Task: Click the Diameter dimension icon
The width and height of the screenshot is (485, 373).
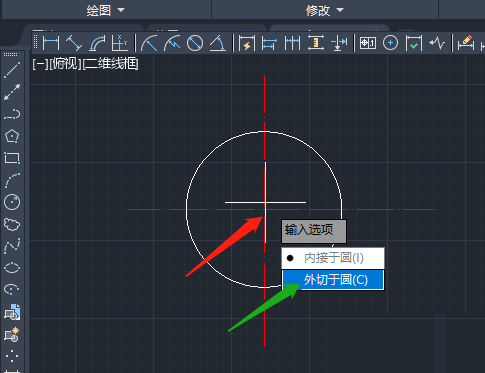Action: click(x=195, y=43)
